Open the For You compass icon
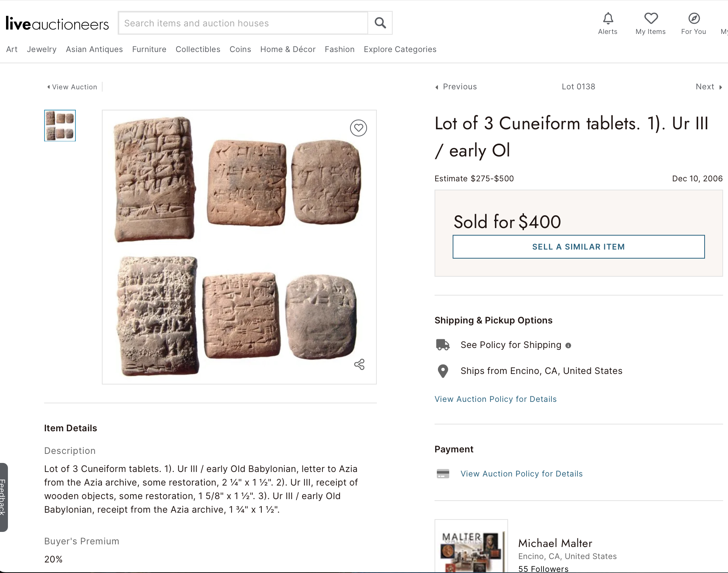728x573 pixels. (x=694, y=18)
